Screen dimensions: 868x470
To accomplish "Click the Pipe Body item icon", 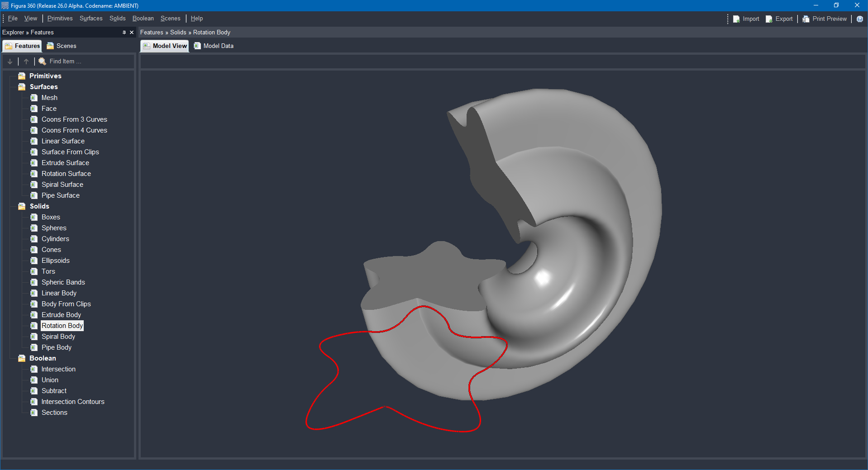I will 34,347.
